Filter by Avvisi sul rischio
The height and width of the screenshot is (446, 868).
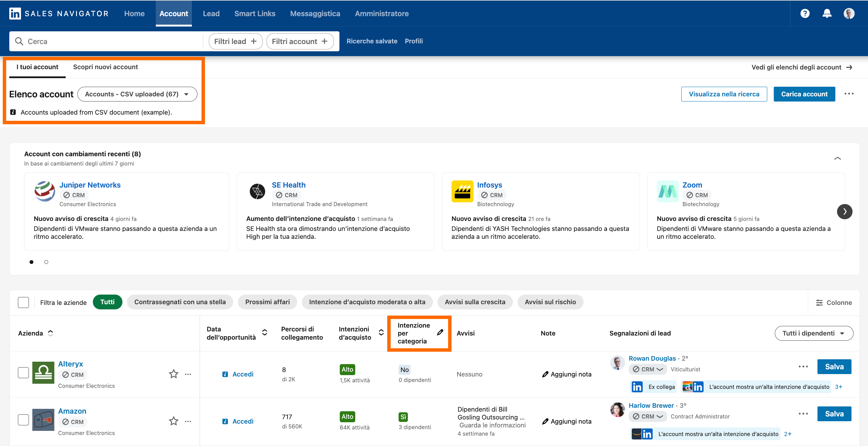pos(550,302)
